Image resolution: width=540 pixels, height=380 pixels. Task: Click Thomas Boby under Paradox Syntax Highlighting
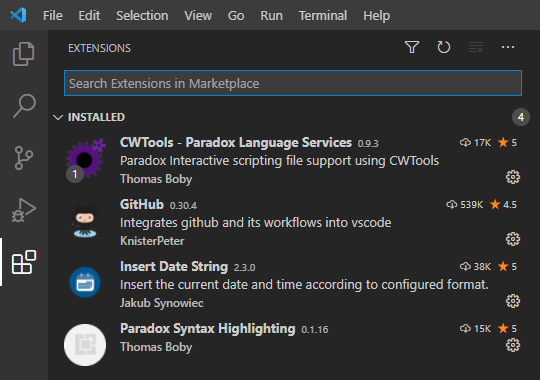pyautogui.click(x=156, y=347)
